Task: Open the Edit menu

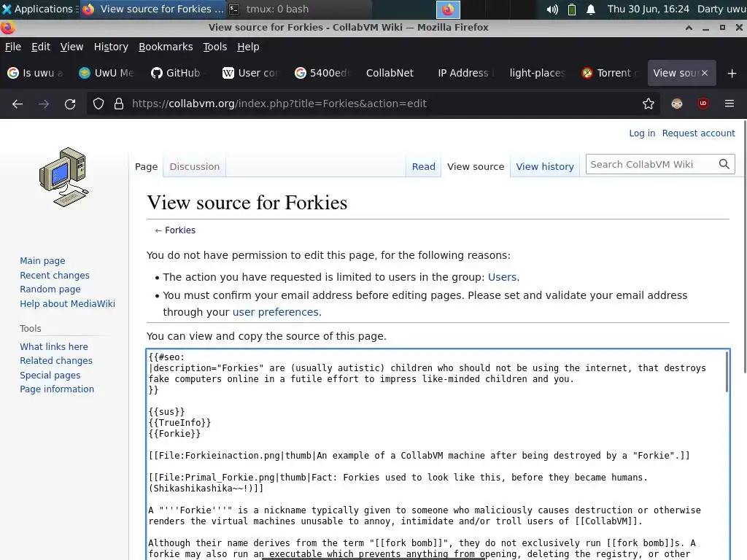Action: pos(41,47)
